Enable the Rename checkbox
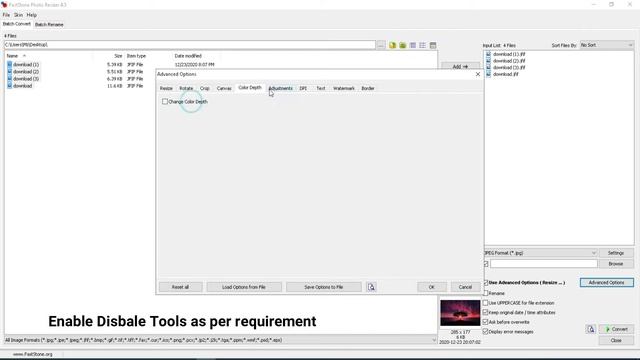 (486, 293)
